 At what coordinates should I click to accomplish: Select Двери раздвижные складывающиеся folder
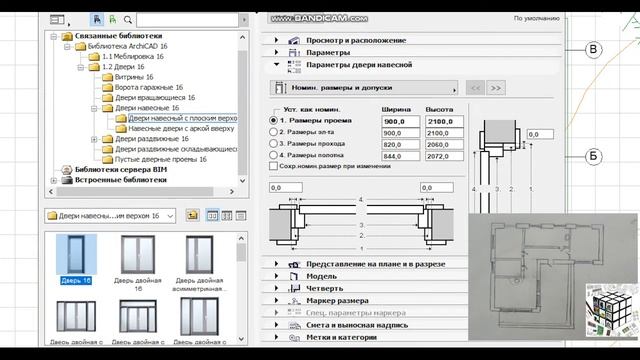(176, 149)
